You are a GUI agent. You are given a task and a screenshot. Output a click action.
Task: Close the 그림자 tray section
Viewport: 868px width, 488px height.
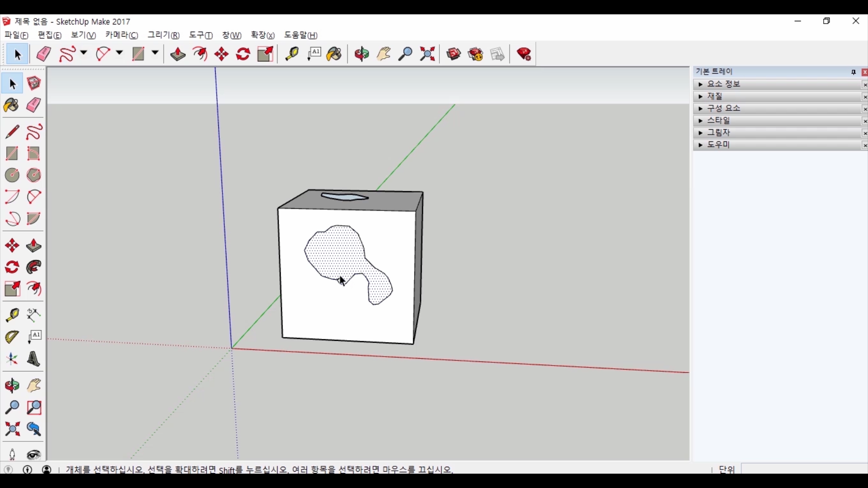[x=864, y=133]
